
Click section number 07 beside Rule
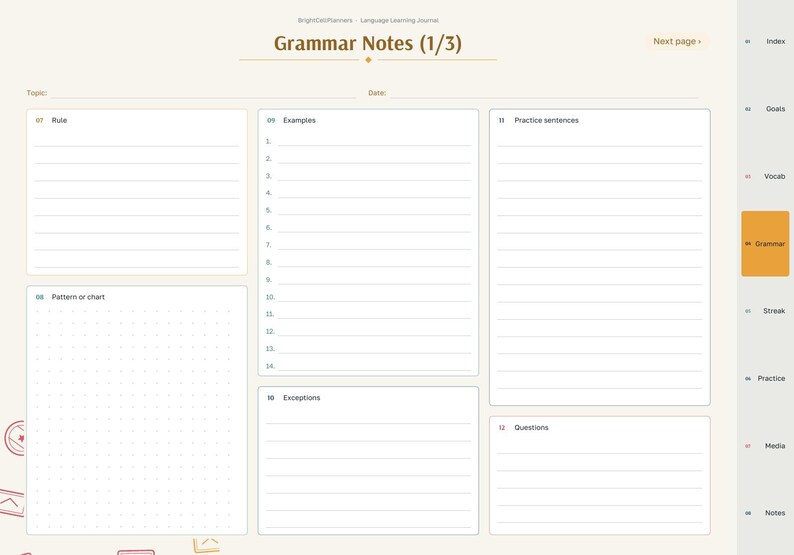pos(39,121)
